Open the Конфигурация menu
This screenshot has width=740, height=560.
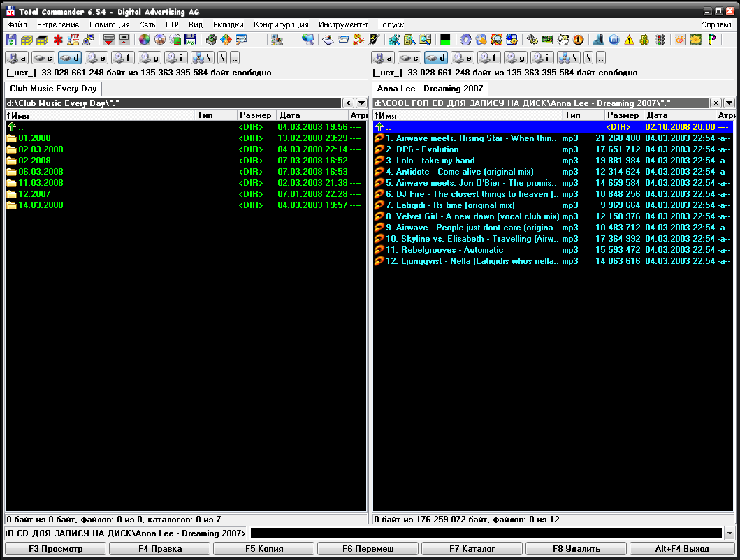point(281,24)
